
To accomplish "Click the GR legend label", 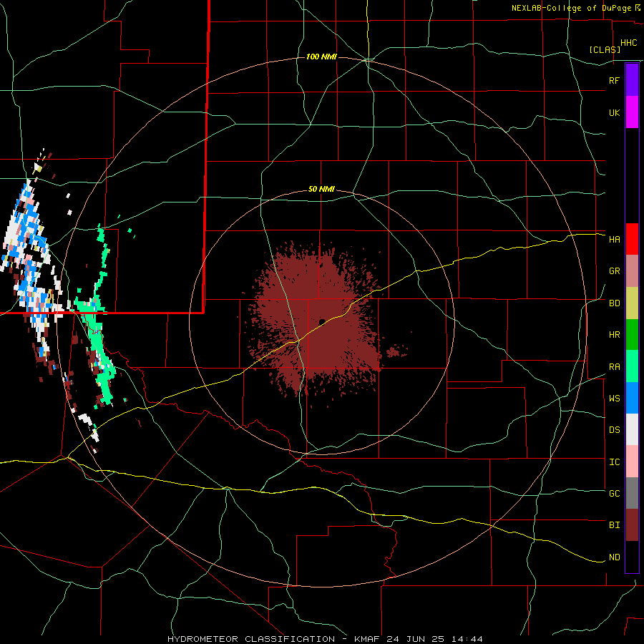I will (x=614, y=271).
